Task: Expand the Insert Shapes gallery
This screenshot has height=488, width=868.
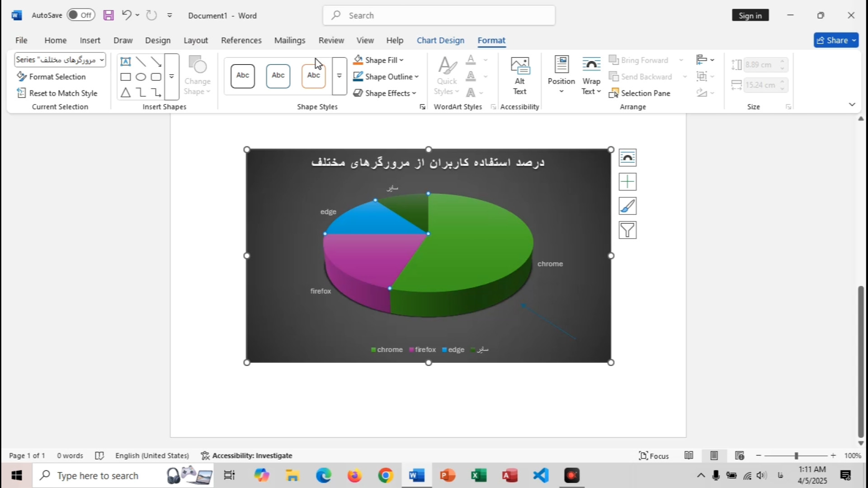Action: click(x=172, y=77)
